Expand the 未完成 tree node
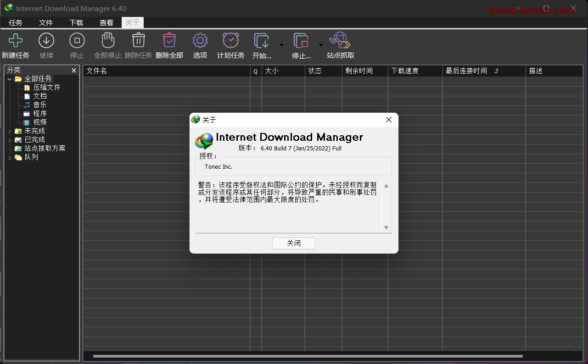This screenshot has height=364, width=588. tap(9, 131)
